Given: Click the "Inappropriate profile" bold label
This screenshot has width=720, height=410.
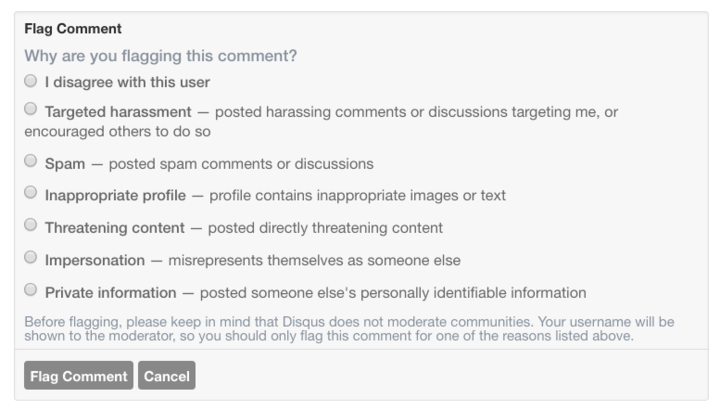Looking at the screenshot, I should (x=115, y=196).
